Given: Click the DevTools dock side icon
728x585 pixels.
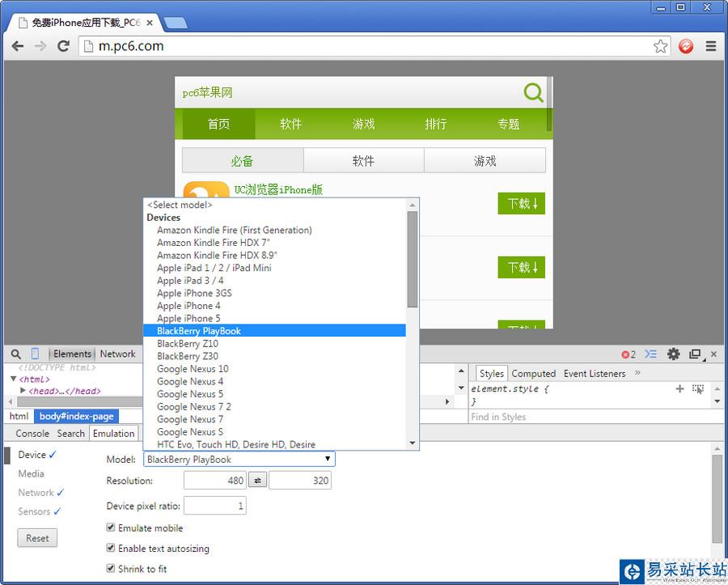Looking at the screenshot, I should tap(695, 354).
